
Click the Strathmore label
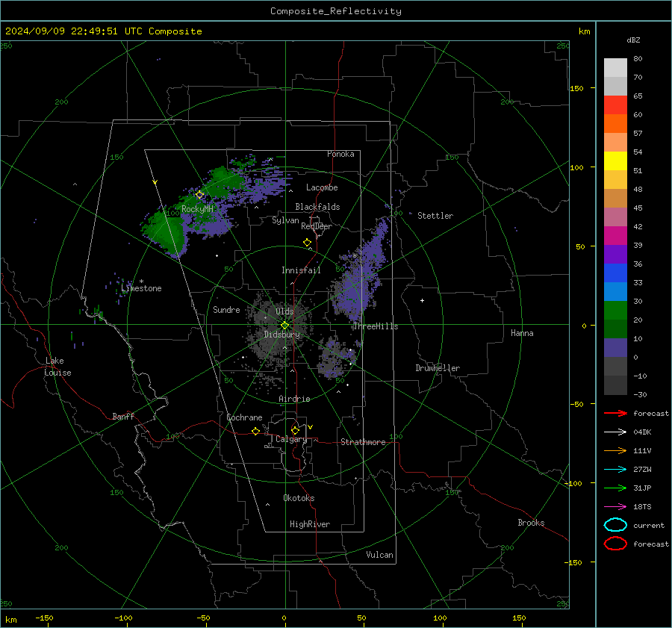[x=364, y=442]
